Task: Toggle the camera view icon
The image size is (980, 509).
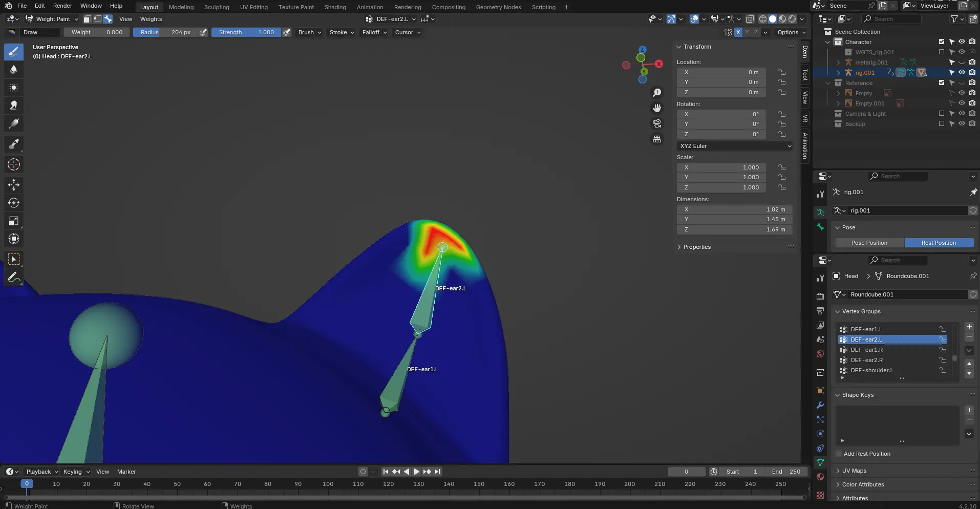Action: (657, 123)
